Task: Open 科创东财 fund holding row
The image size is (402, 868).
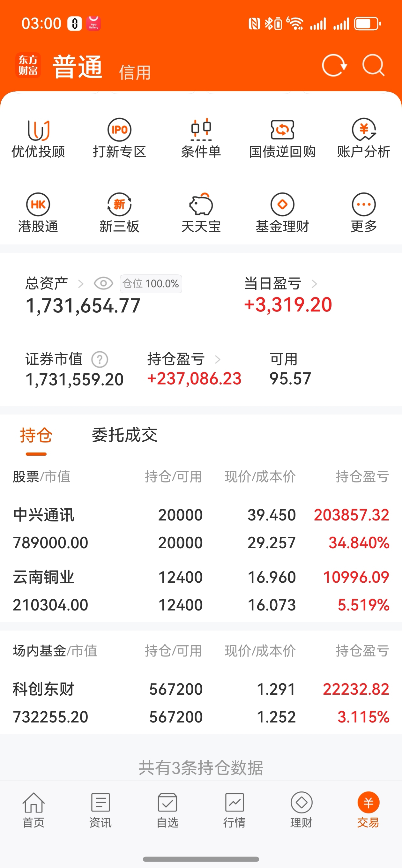Action: 201,703
